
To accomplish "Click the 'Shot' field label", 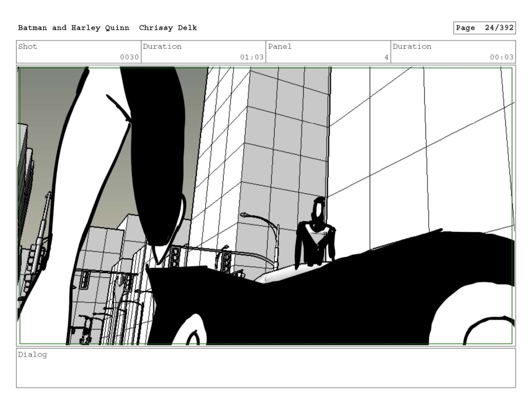I will [x=28, y=46].
